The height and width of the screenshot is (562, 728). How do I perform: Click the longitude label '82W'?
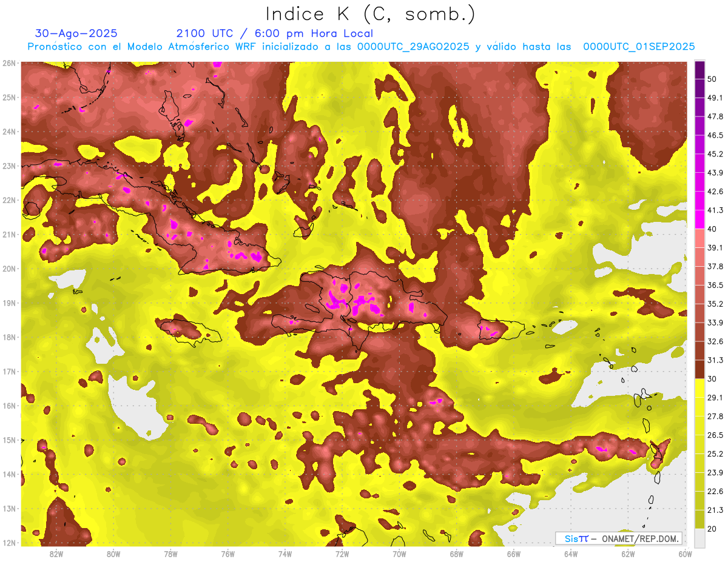coord(56,554)
